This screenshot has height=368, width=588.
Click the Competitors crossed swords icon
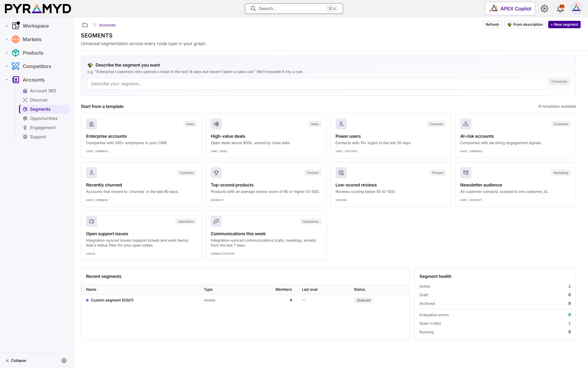click(16, 66)
